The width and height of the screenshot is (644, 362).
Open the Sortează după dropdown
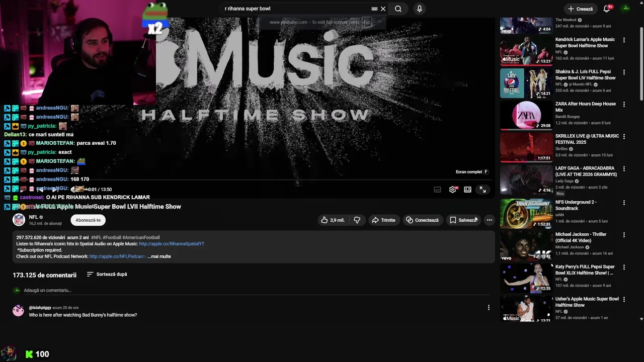(x=107, y=275)
